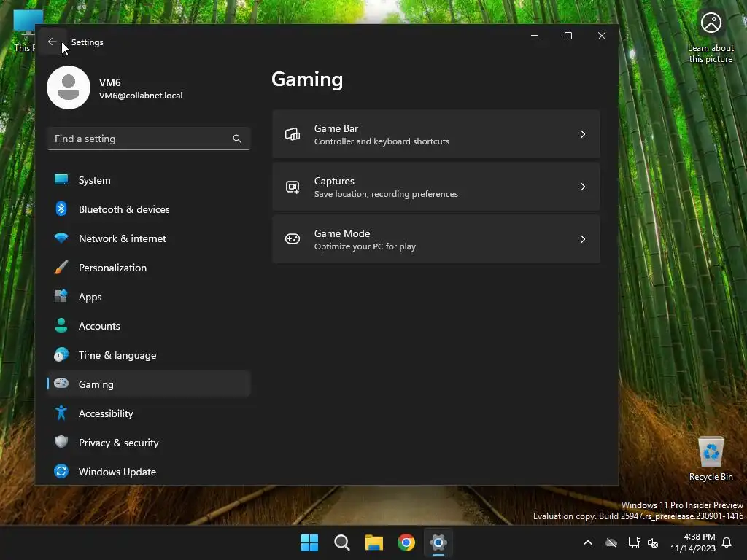
Task: Click the Settings gear on taskbar
Action: 438,542
